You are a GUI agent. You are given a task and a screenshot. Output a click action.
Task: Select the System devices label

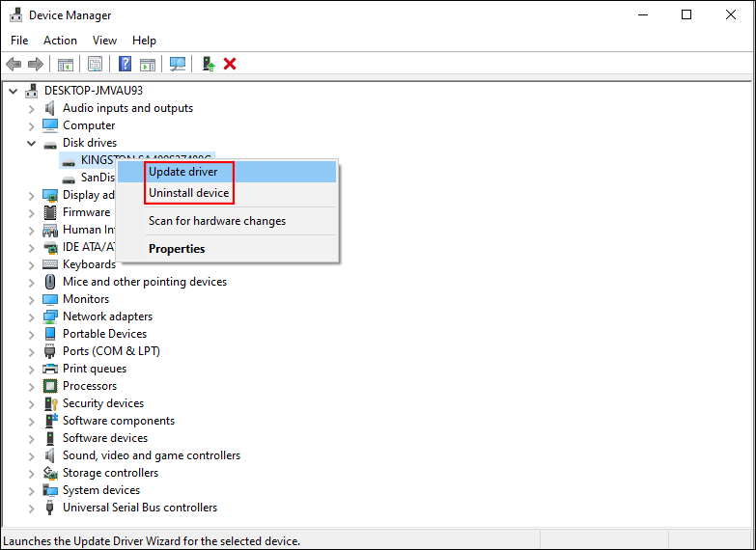(101, 490)
